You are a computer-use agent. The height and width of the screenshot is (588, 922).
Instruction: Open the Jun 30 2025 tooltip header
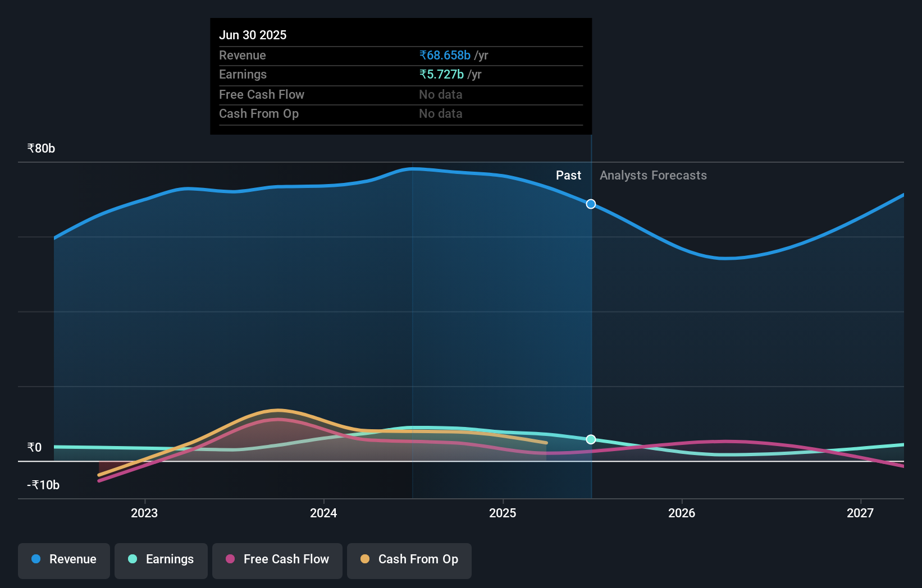click(x=253, y=35)
